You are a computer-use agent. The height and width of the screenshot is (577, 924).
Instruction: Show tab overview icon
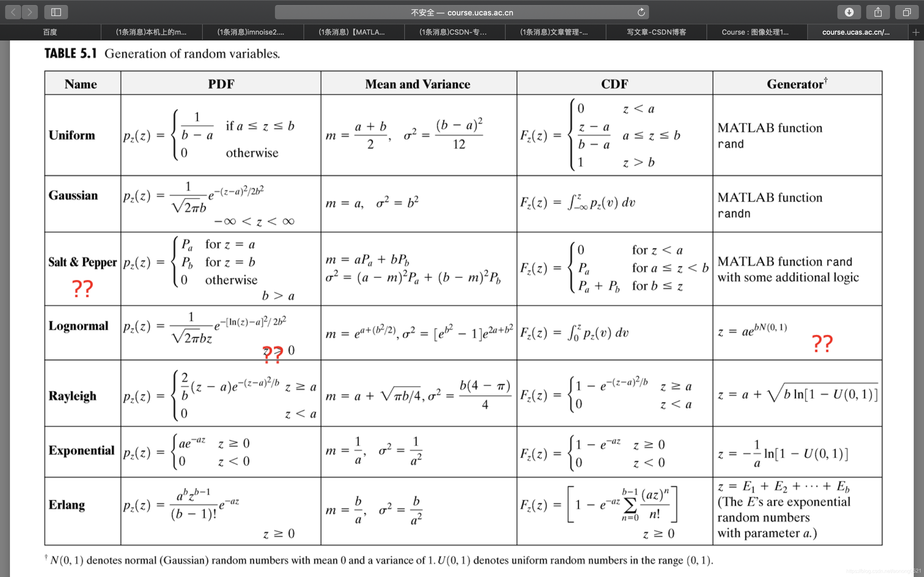pos(906,12)
